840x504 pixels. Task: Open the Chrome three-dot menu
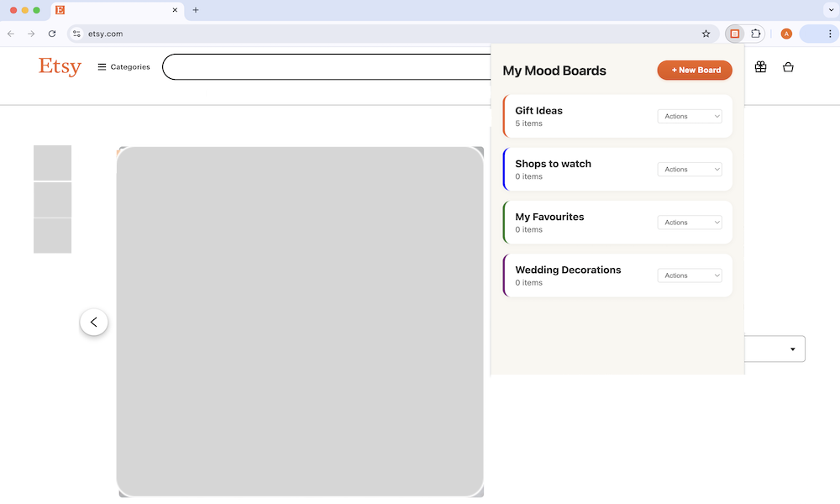pos(830,34)
